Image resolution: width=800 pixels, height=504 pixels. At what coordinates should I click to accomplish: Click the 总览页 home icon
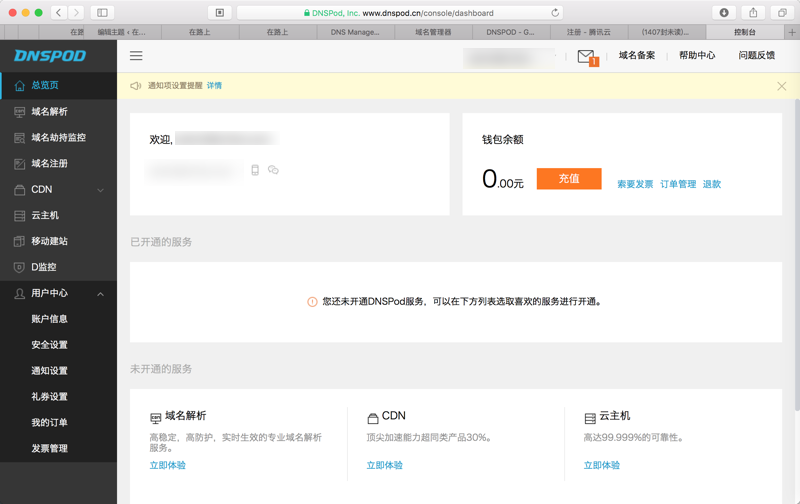[19, 86]
